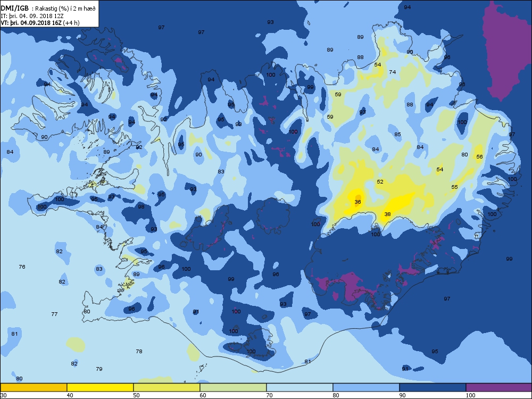Screen dimensions: 532x399
Task: Click the humidity value "36" on the map
Action: pos(358,202)
